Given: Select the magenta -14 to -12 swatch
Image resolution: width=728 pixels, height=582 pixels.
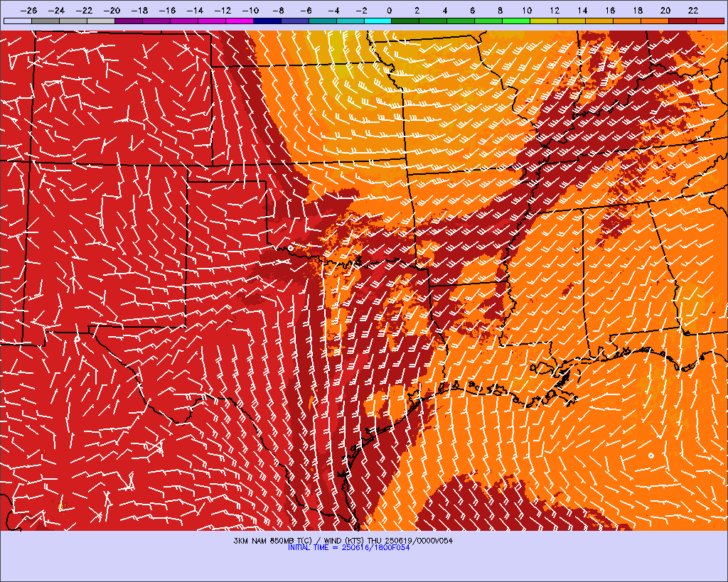Looking at the screenshot, I should point(212,21).
